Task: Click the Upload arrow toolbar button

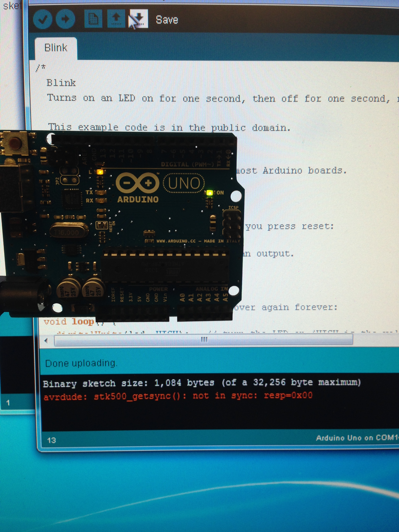Action: click(65, 19)
